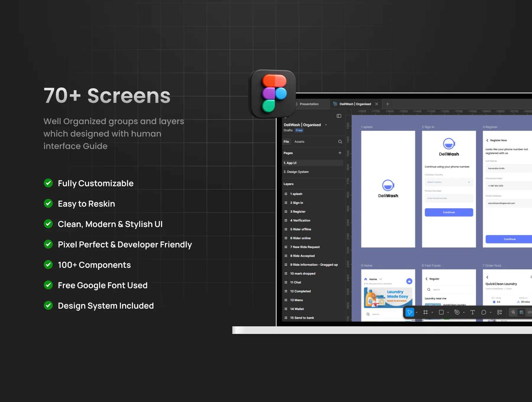Click the '6 Fast Foods' frame label
The width and height of the screenshot is (532, 402).
pyautogui.click(x=431, y=265)
